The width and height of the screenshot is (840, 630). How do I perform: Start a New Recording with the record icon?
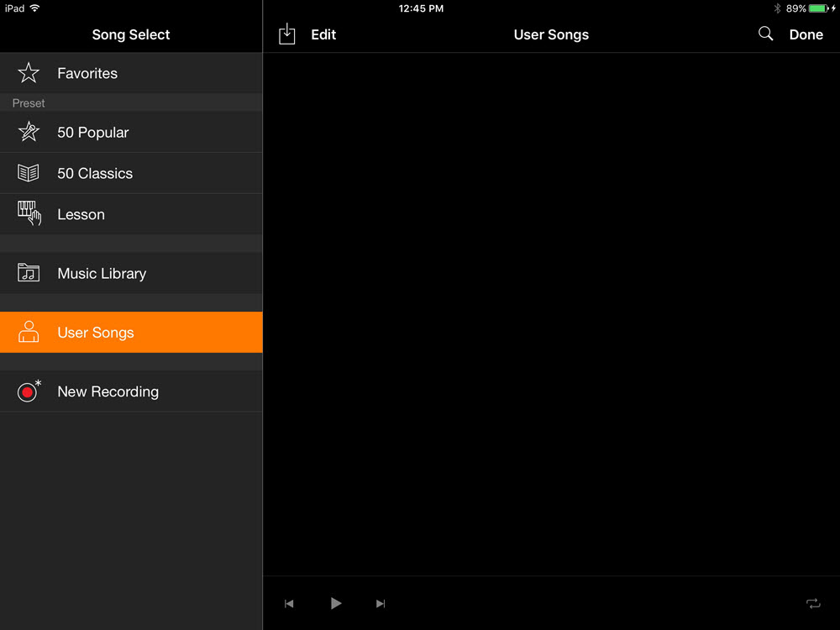click(x=28, y=391)
